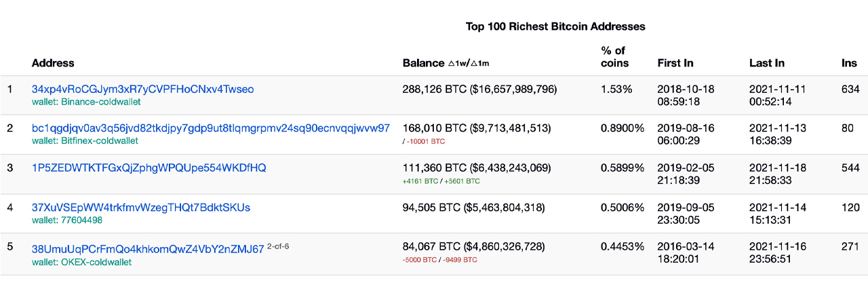Screen dimensions: 868x285
Task: Open address 37XuVSEpWW4trkfmvWzegTHQt7BdktSKUs
Action: tap(140, 207)
